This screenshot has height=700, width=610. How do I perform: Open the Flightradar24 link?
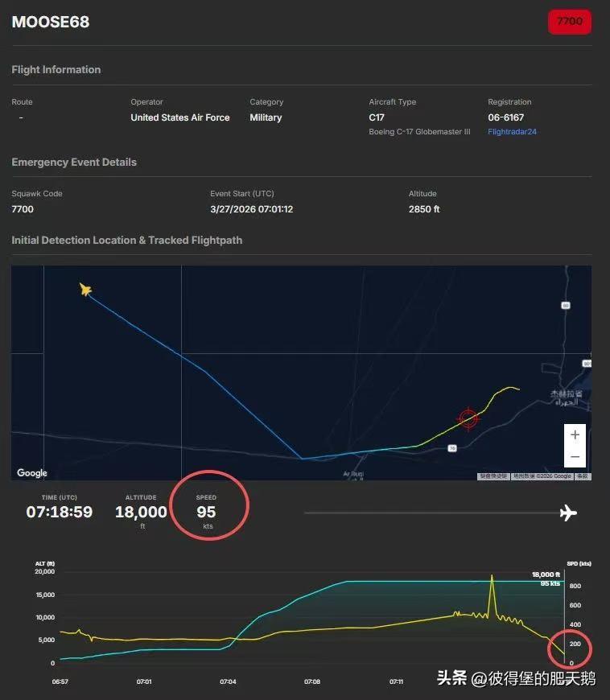pyautogui.click(x=512, y=132)
